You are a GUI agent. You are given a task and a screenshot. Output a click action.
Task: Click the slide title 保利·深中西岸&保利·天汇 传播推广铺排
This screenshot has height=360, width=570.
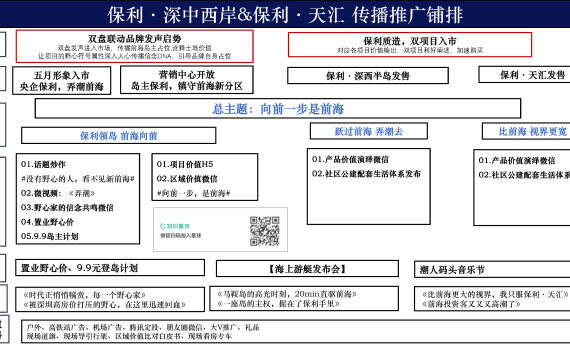click(285, 15)
